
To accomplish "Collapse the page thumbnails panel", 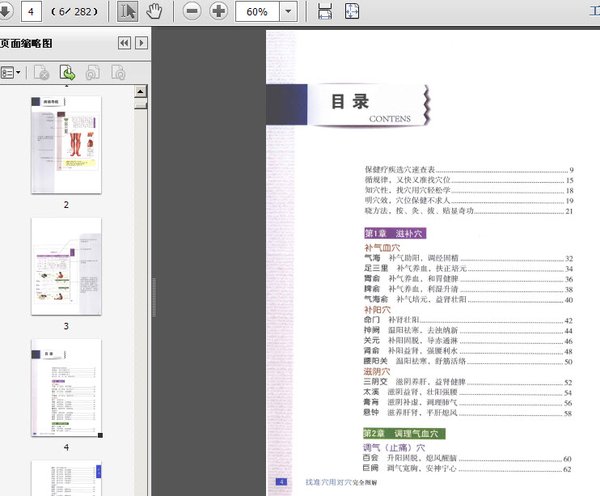I will click(124, 43).
